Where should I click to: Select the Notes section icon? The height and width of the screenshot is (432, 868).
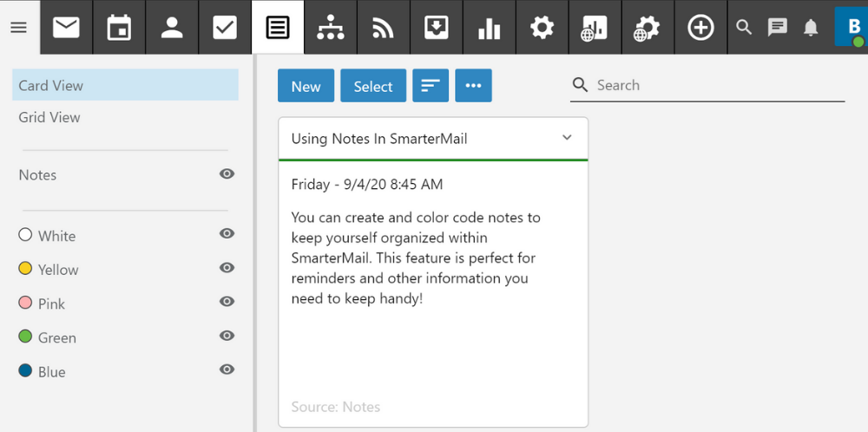point(278,28)
